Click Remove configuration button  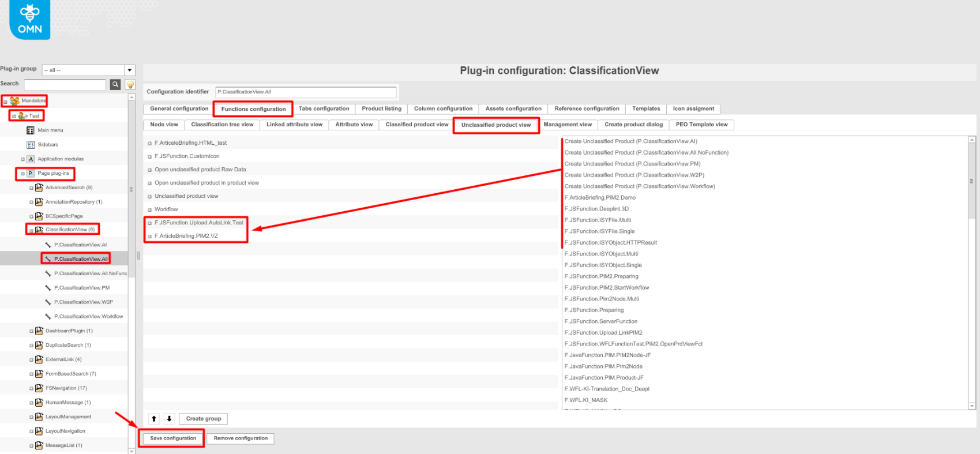(x=241, y=438)
